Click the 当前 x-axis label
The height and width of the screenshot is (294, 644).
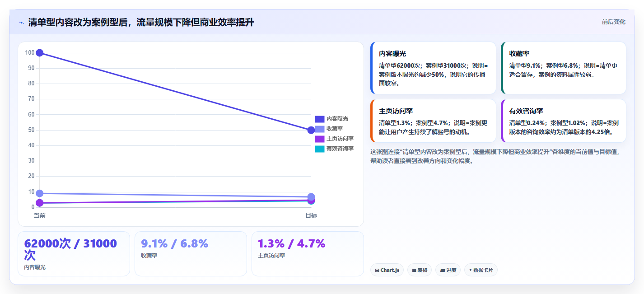tap(40, 215)
